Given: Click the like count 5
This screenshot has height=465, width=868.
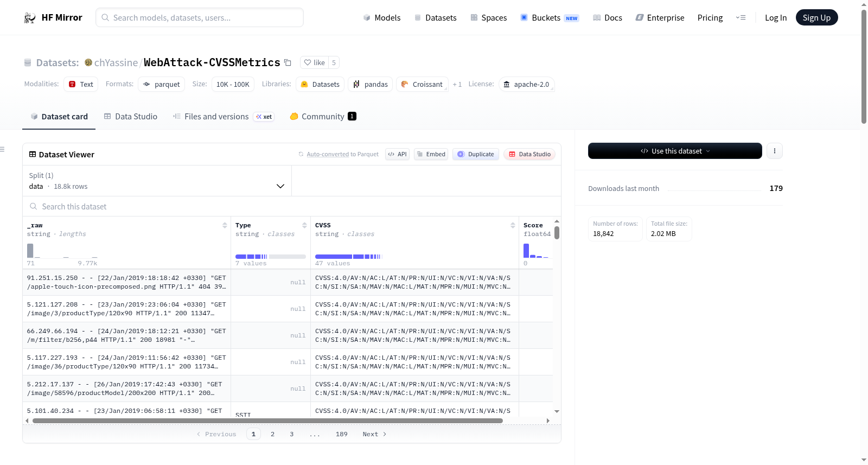Looking at the screenshot, I should click(x=334, y=62).
